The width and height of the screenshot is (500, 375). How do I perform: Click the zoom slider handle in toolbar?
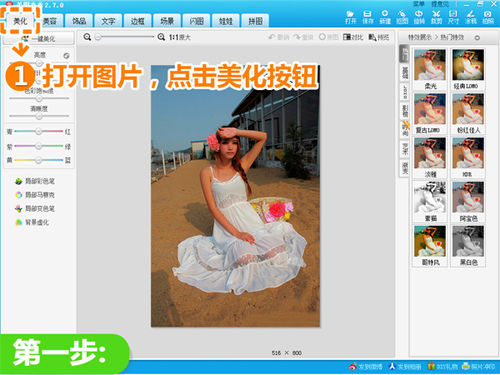click(x=98, y=37)
